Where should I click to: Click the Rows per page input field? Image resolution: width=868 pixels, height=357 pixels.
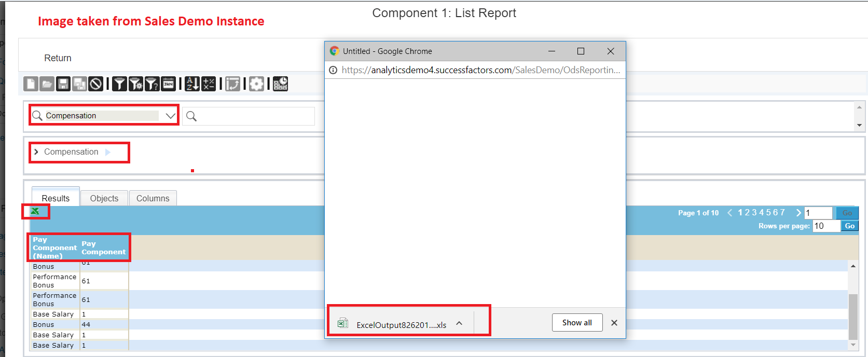pos(826,226)
